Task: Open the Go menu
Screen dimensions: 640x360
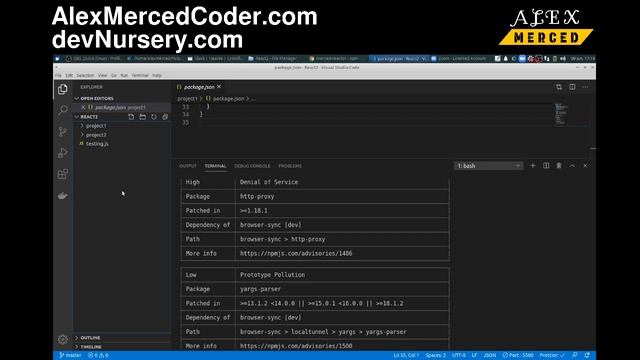Action: click(x=114, y=76)
